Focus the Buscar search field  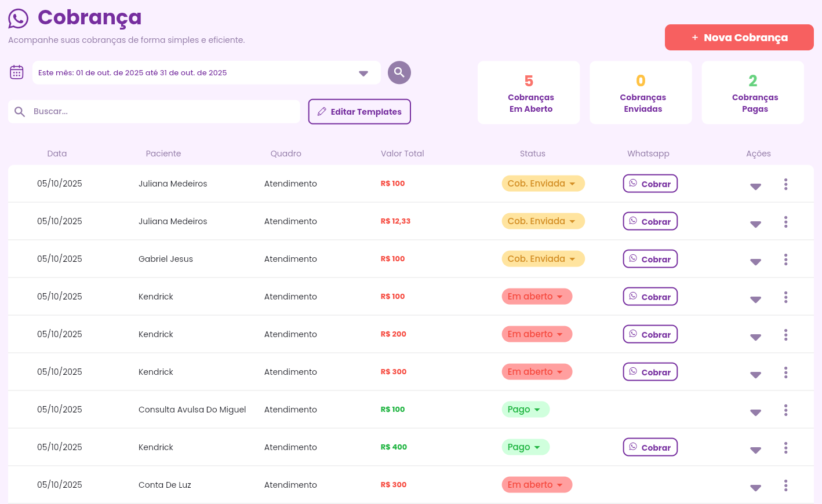coord(162,112)
